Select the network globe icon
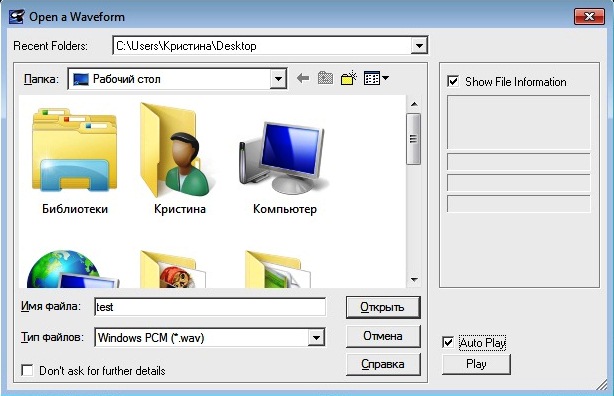This screenshot has width=614, height=396. click(x=72, y=269)
